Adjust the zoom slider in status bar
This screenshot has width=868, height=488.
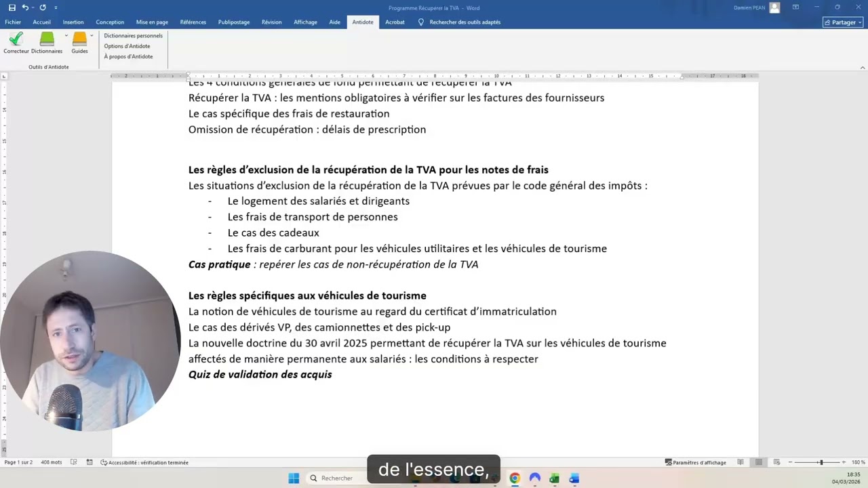click(822, 462)
